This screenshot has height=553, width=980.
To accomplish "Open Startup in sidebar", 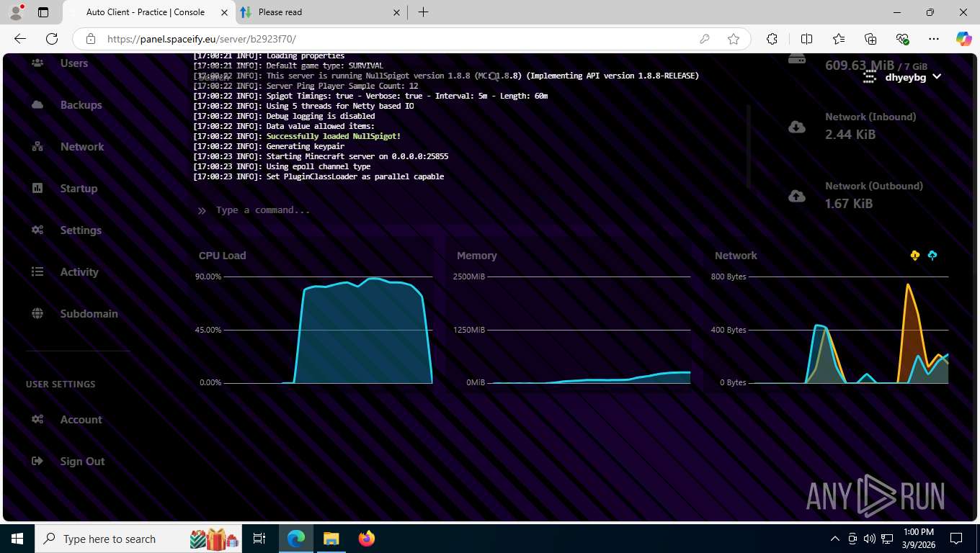I will pos(79,189).
